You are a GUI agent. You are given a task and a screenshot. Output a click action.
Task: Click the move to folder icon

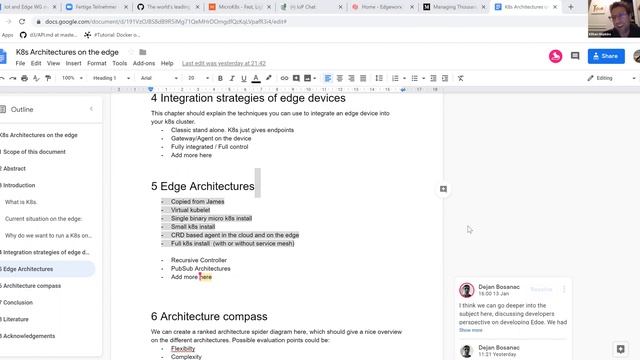coord(142,52)
